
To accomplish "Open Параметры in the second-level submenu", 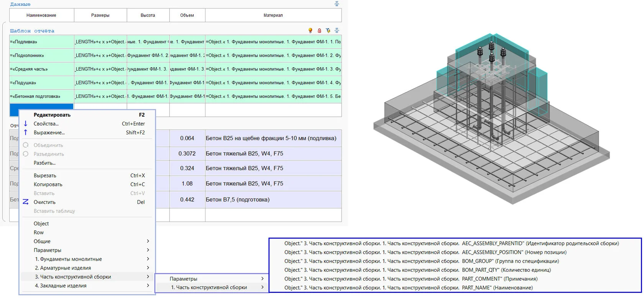I will (x=212, y=279).
